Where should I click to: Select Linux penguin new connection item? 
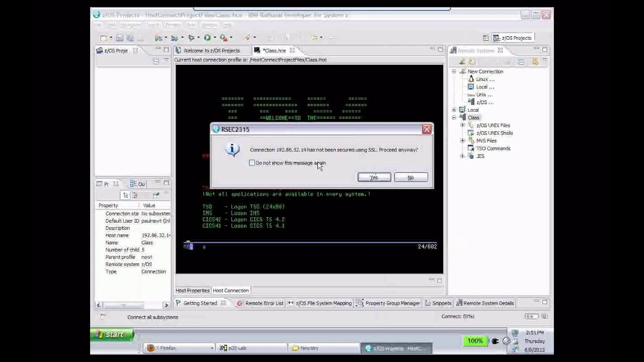(x=481, y=79)
